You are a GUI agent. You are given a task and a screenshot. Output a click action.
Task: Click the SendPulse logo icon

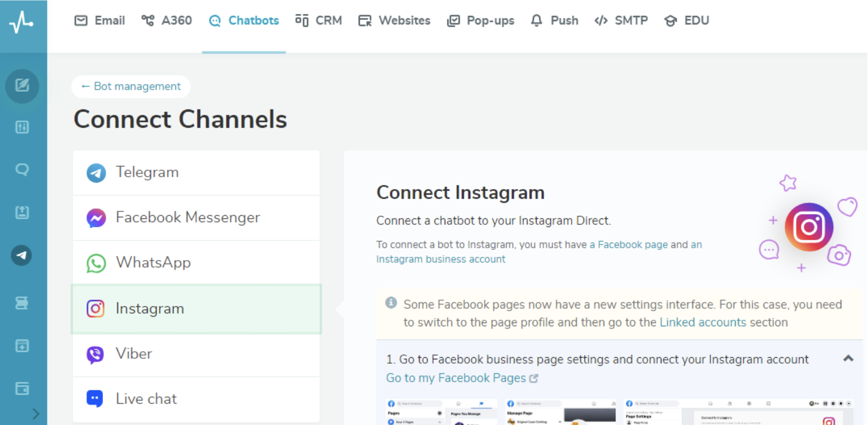21,22
